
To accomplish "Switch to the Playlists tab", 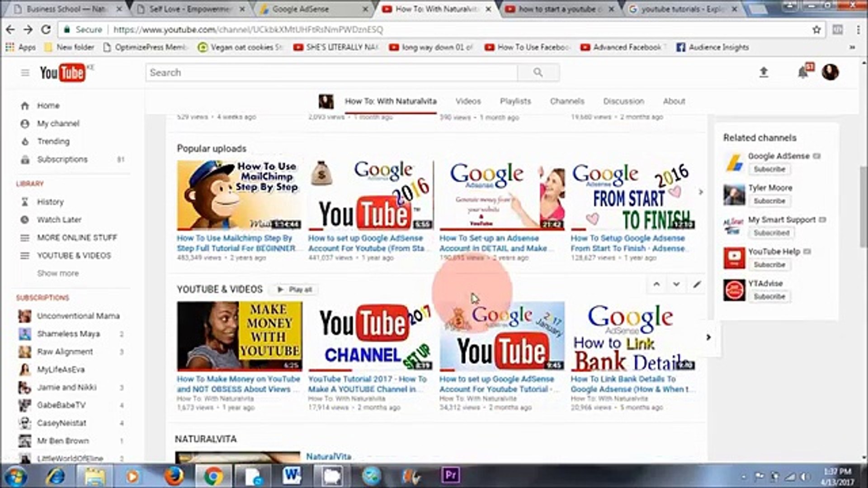I will coord(515,101).
